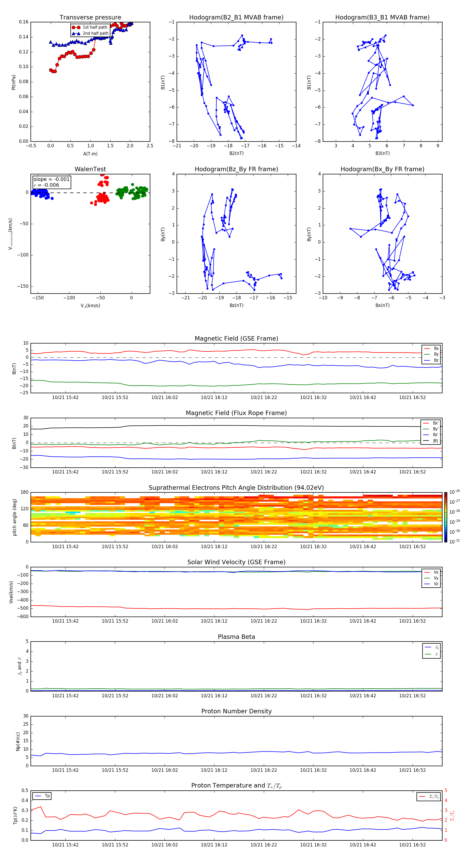Click the 'B(nT)' label of GSE plot

click(x=14, y=369)
